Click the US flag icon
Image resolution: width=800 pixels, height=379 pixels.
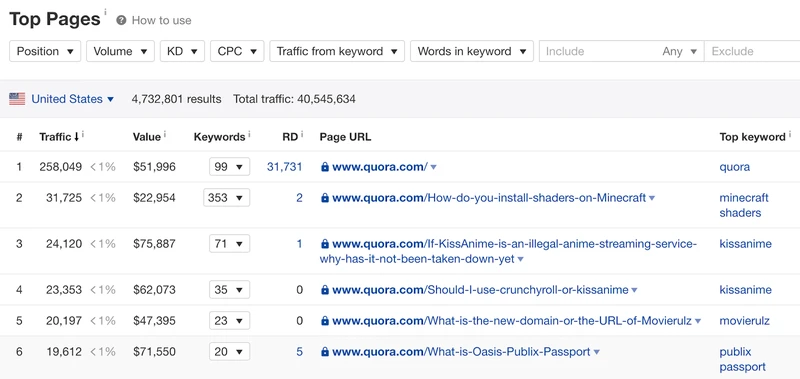pos(17,99)
